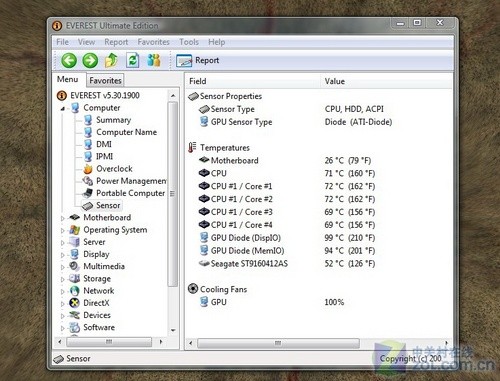Select the Summary icon in tree

pos(88,120)
